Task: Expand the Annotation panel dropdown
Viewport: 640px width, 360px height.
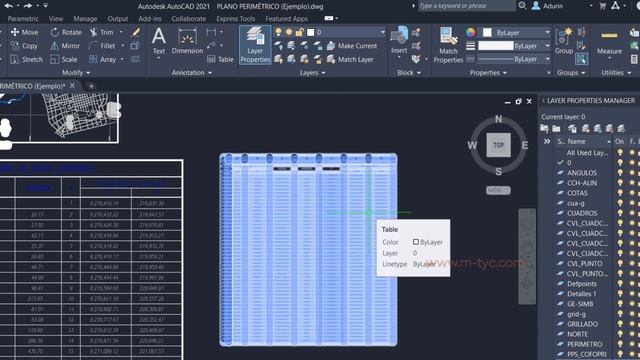Action: coord(191,73)
